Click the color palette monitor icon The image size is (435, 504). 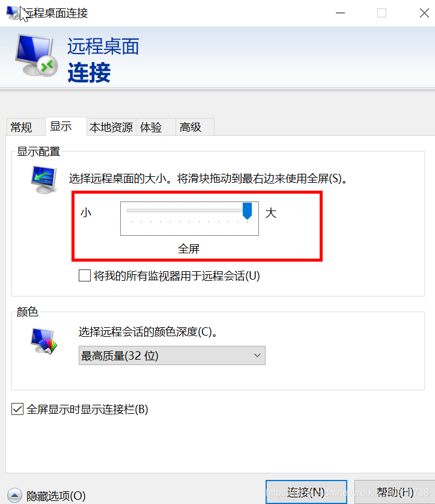click(44, 342)
